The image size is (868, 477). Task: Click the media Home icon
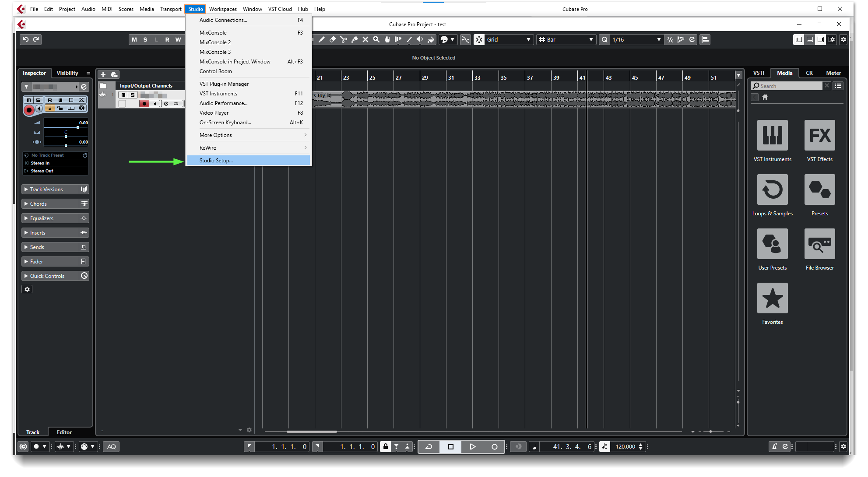765,97
